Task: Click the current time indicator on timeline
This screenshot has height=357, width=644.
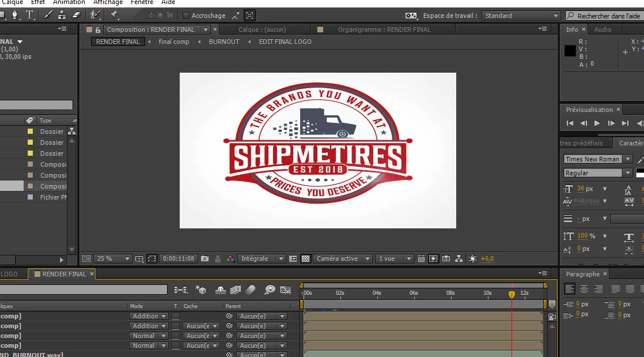Action: click(x=512, y=294)
